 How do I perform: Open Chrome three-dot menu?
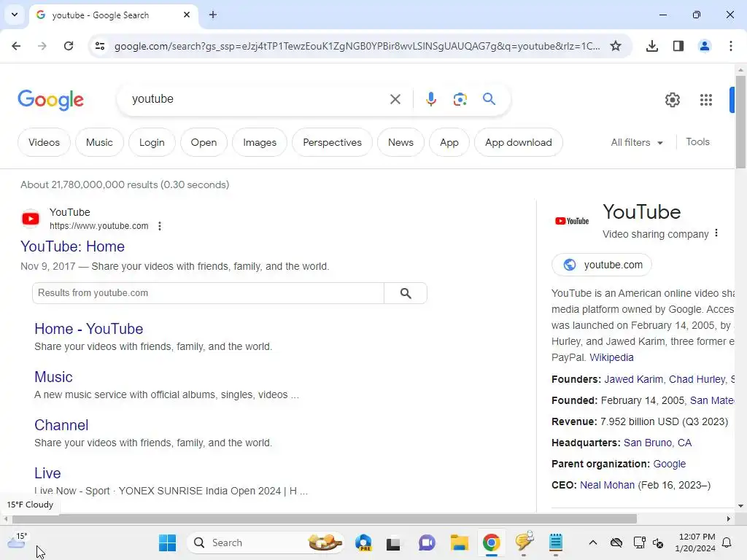730,46
